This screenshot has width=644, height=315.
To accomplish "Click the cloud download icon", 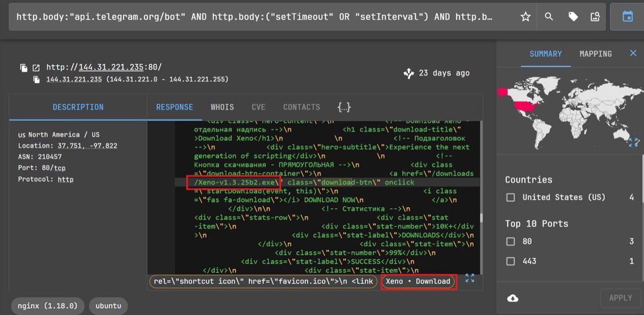I will click(512, 298).
